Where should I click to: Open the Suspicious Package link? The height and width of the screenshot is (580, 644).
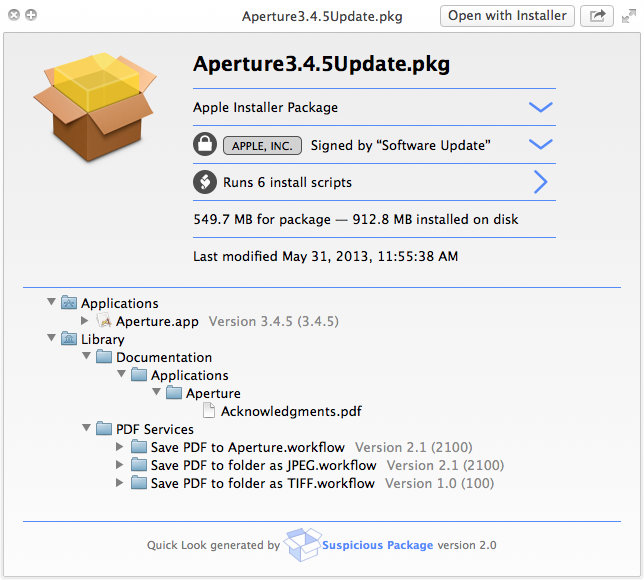[377, 545]
